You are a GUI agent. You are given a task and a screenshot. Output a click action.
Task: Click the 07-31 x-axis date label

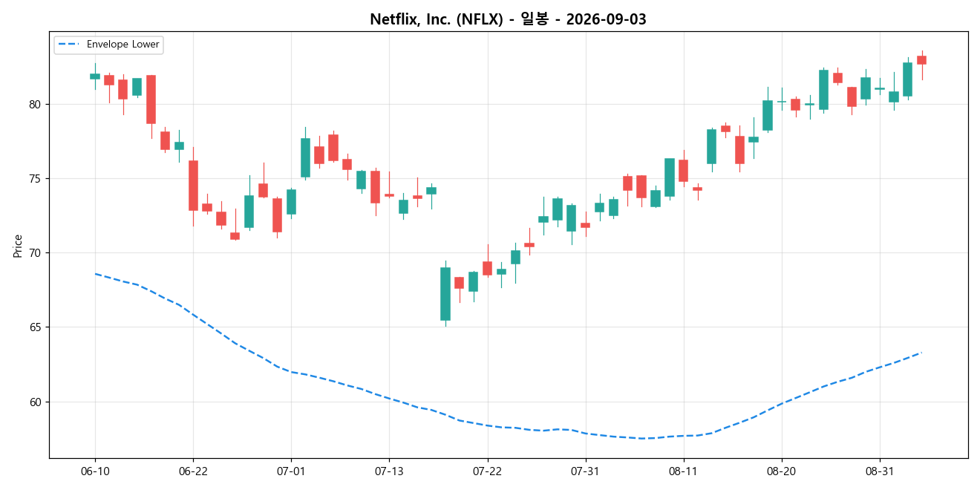[x=585, y=471]
